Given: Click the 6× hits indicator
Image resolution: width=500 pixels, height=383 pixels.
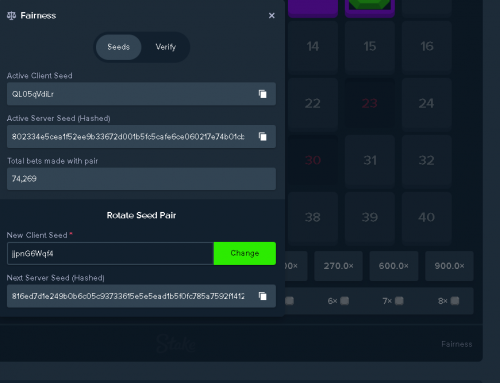Looking at the screenshot, I should pyautogui.click(x=338, y=301).
